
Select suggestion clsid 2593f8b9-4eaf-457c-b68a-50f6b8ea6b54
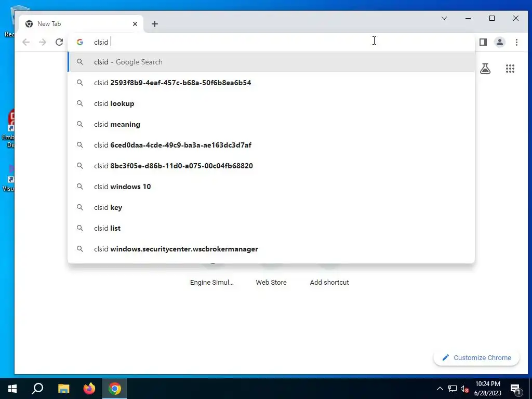click(x=271, y=83)
